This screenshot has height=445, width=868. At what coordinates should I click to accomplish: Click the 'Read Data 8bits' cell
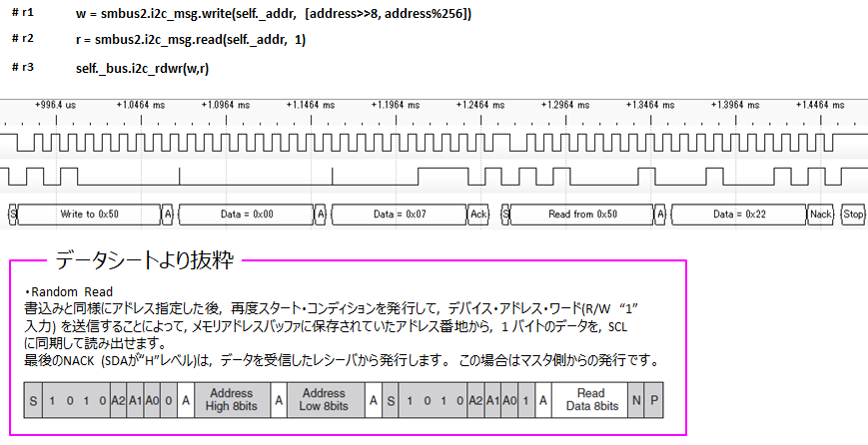(590, 400)
